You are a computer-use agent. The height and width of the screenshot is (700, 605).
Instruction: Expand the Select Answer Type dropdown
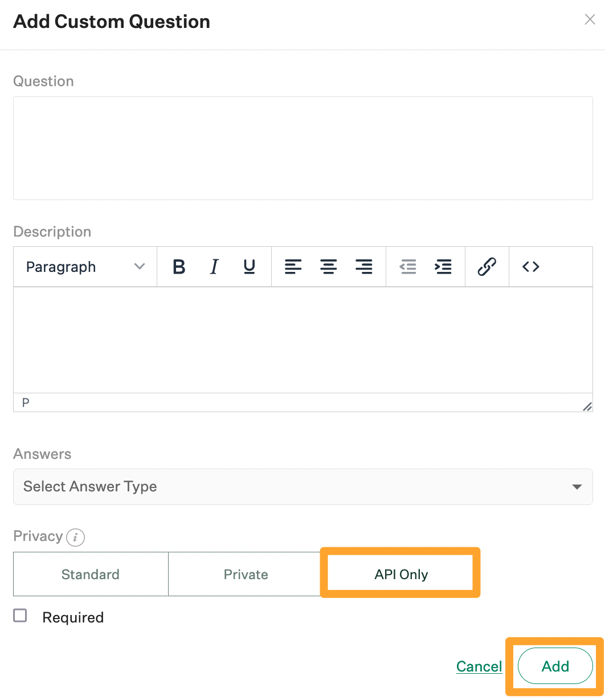coord(302,487)
